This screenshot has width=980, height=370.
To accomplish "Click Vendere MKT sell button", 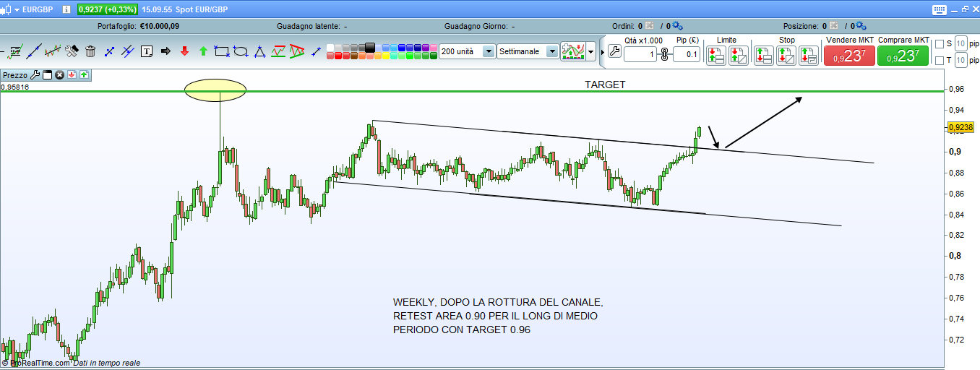I will click(x=849, y=56).
